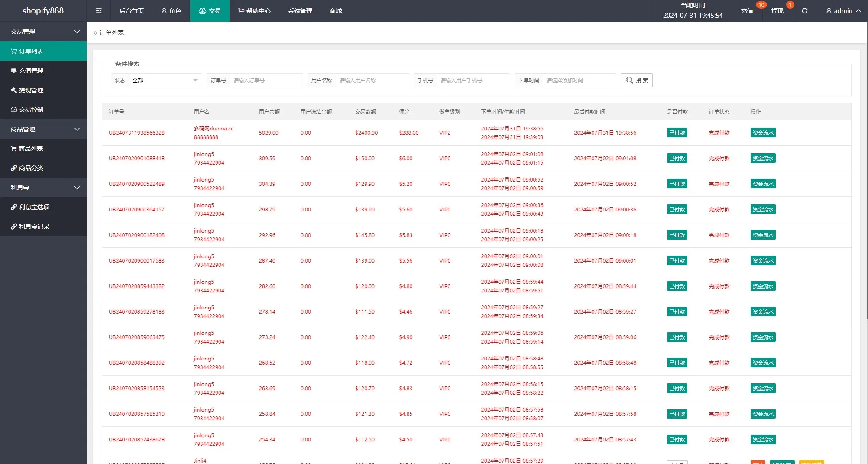Screen dimensions: 868x464
Task: Click the 用户名称 username input field
Action: click(x=372, y=80)
